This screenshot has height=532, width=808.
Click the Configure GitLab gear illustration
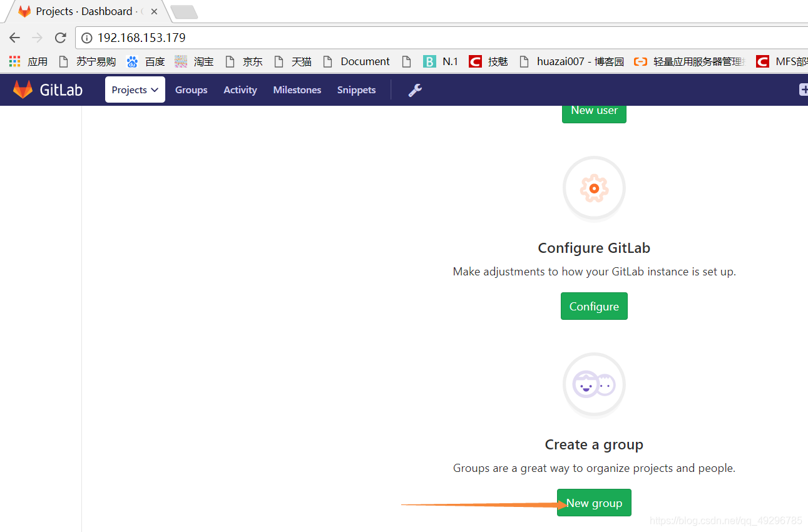click(x=594, y=188)
